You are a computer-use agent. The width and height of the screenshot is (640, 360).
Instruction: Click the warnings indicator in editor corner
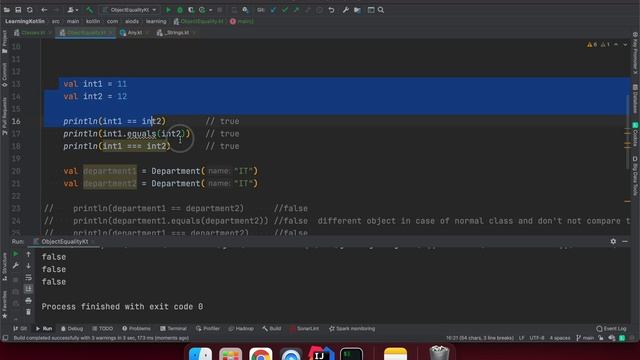click(592, 44)
